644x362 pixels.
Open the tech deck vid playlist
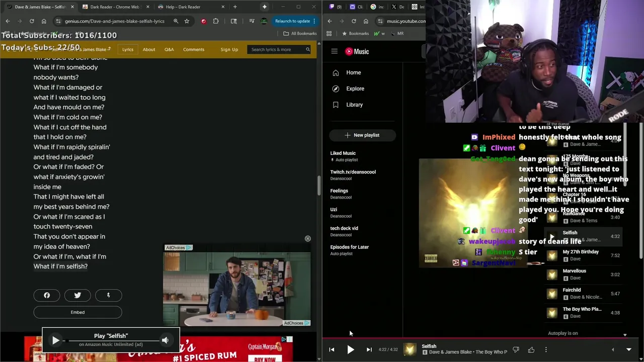(x=362, y=231)
